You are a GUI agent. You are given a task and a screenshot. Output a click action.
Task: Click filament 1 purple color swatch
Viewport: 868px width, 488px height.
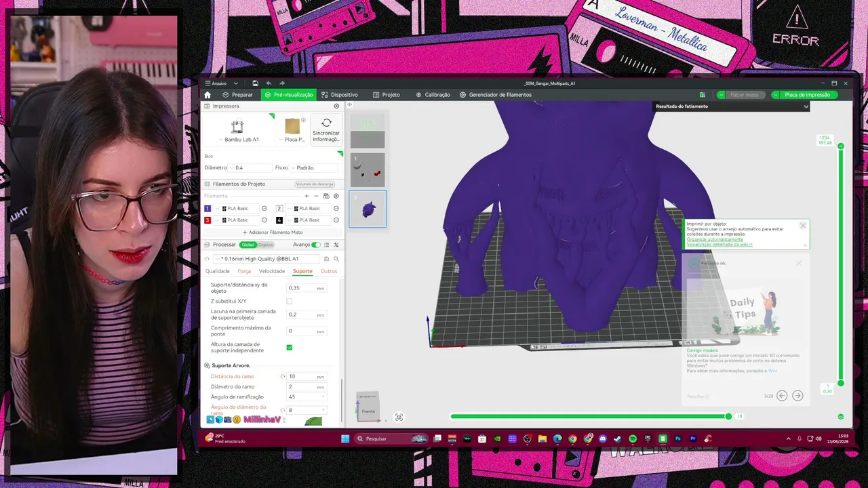(208, 209)
